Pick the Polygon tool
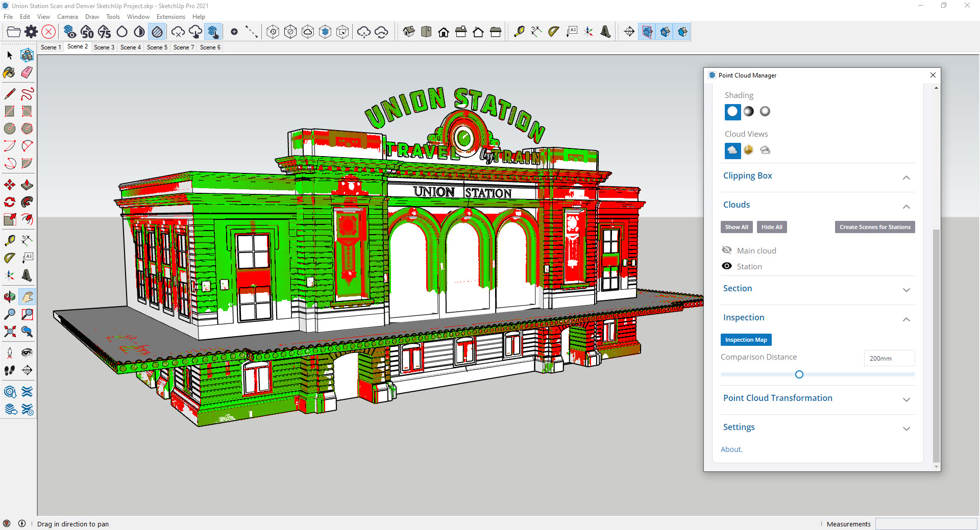 coord(27,129)
